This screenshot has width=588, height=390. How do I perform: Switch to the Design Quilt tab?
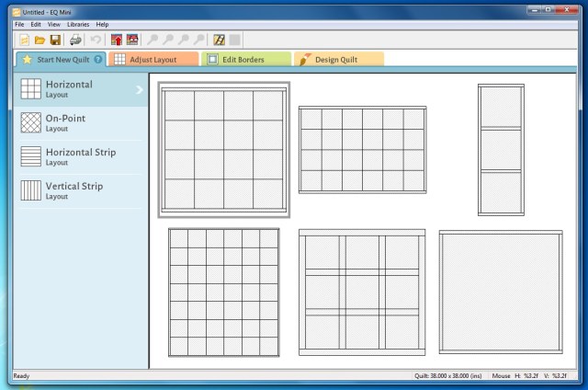339,59
